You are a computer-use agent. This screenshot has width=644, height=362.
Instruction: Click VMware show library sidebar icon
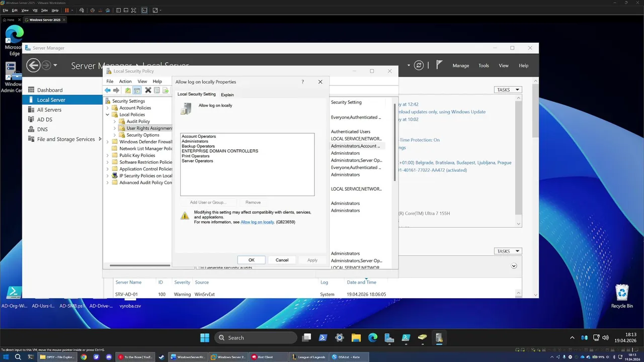click(118, 10)
